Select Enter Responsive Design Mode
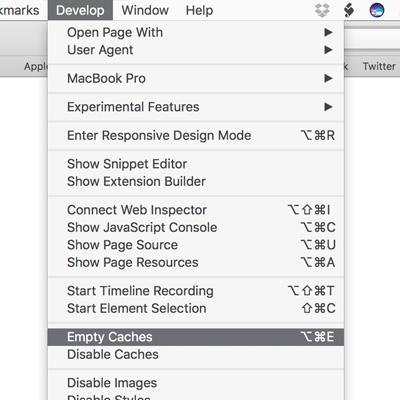Screen dimensions: 400x400 point(196,136)
